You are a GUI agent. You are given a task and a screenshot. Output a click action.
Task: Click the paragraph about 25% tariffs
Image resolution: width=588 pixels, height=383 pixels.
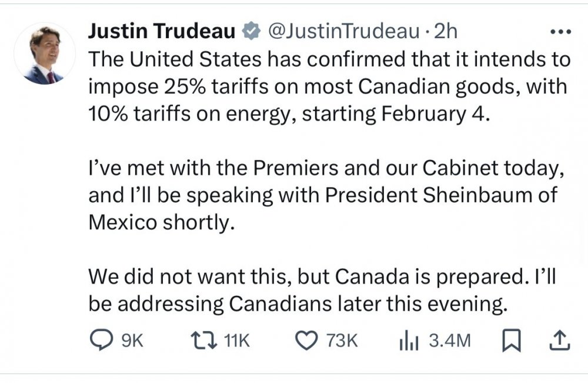click(x=328, y=86)
